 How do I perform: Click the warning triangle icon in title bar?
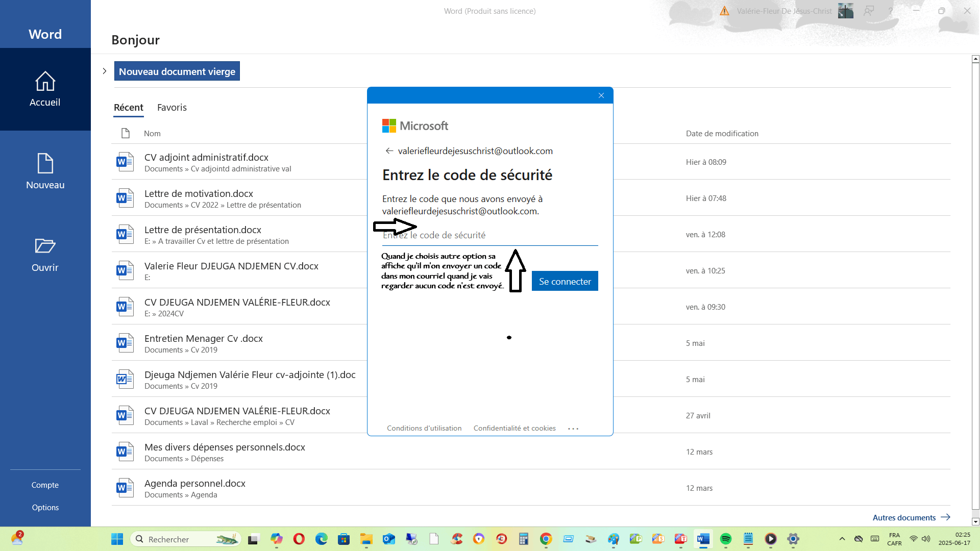click(x=724, y=11)
